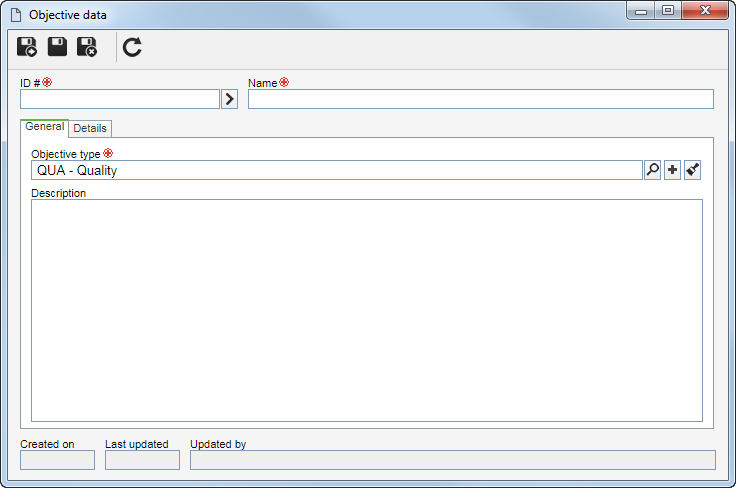Add new objective type with plus icon
736x488 pixels.
click(x=673, y=170)
